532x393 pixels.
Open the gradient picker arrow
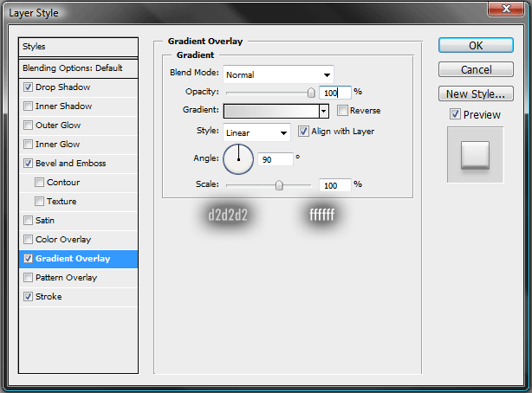324,111
